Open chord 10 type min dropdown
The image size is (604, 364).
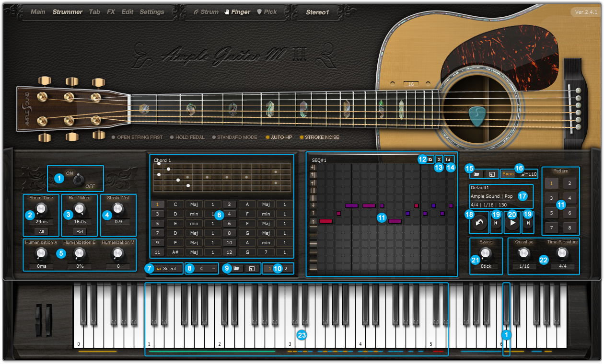(x=266, y=243)
